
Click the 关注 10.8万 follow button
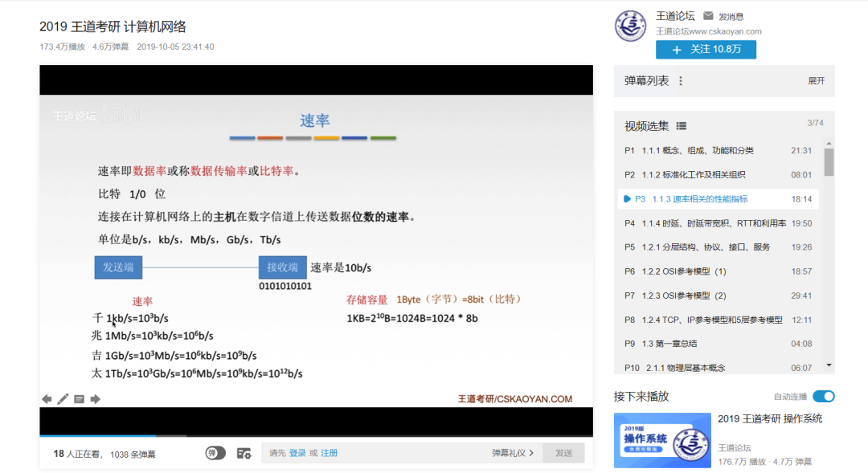point(706,49)
